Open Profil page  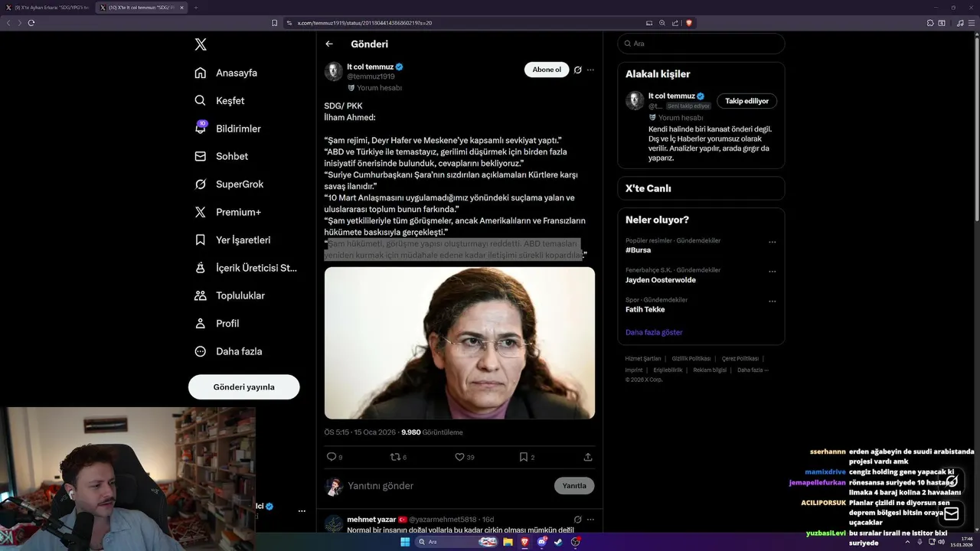click(x=217, y=323)
